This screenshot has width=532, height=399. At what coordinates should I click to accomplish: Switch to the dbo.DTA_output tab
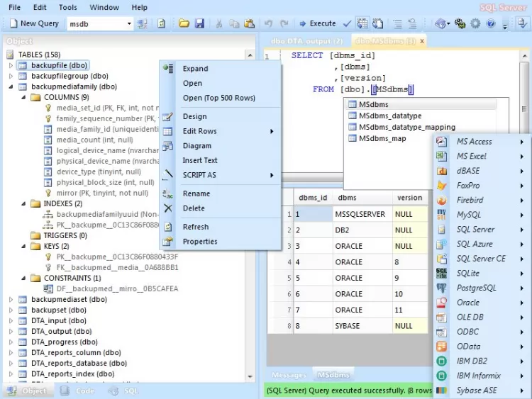306,41
